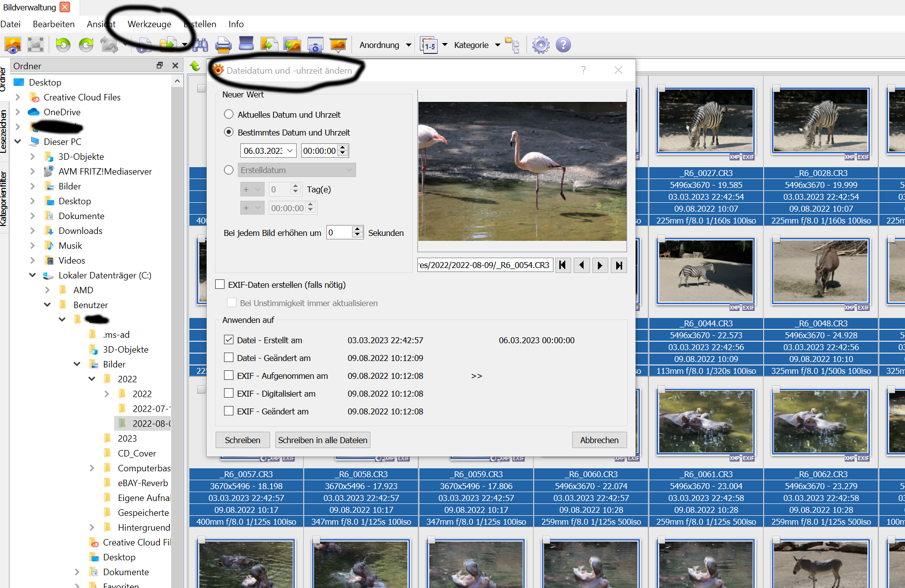Viewport: 905px width, 588px height.
Task: Expand the AMD folder node
Action: point(47,290)
